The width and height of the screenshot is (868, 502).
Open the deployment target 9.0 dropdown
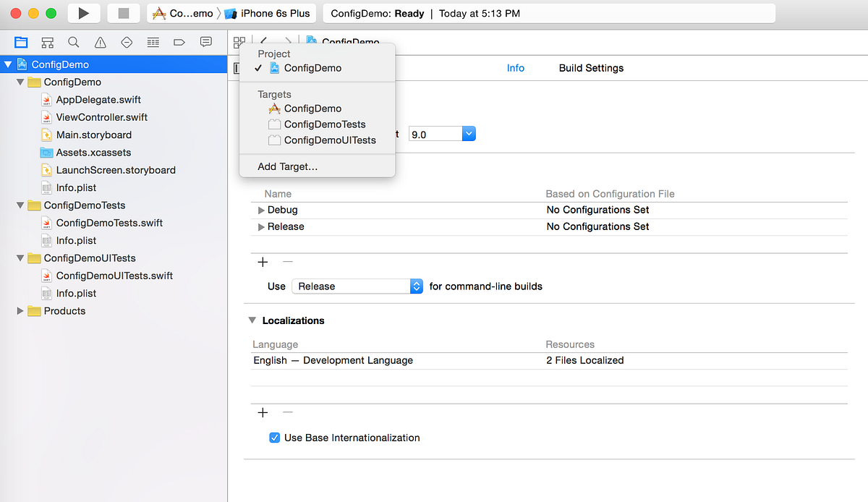[469, 133]
